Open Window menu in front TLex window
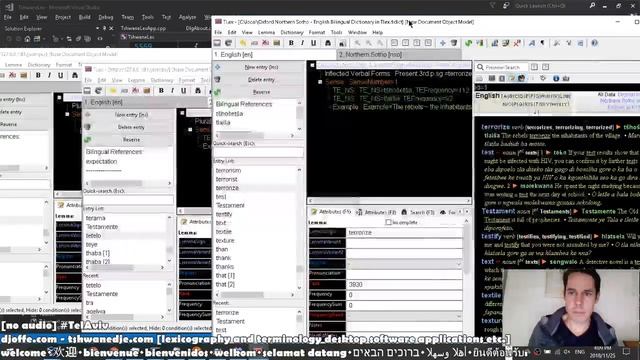The image size is (640, 360). coord(357,32)
